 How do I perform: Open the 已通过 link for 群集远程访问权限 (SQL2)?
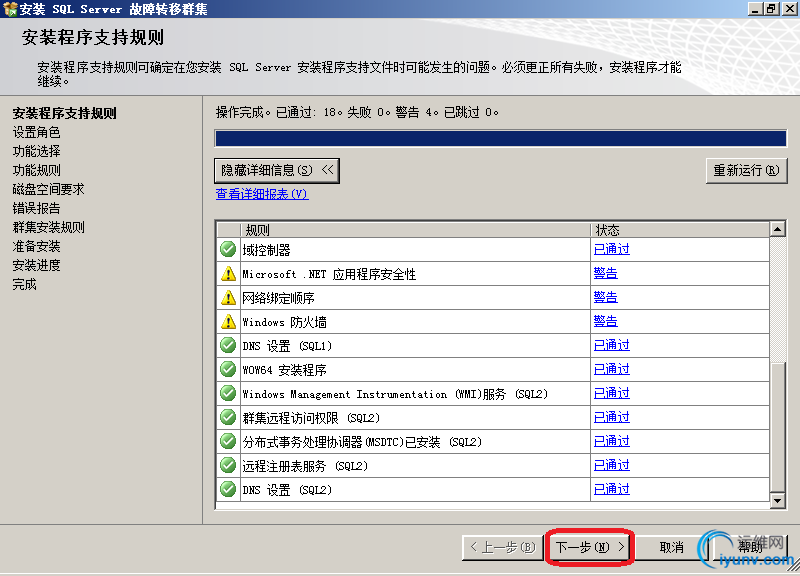click(612, 417)
